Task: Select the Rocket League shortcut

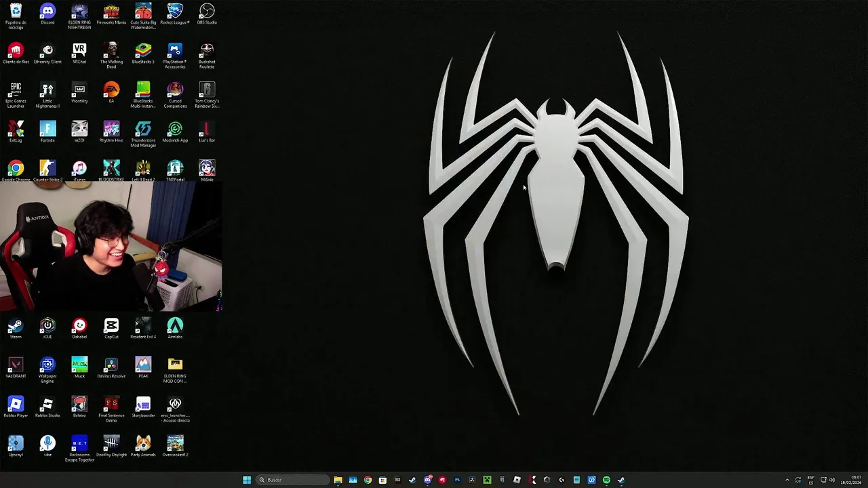Action: pos(175,14)
